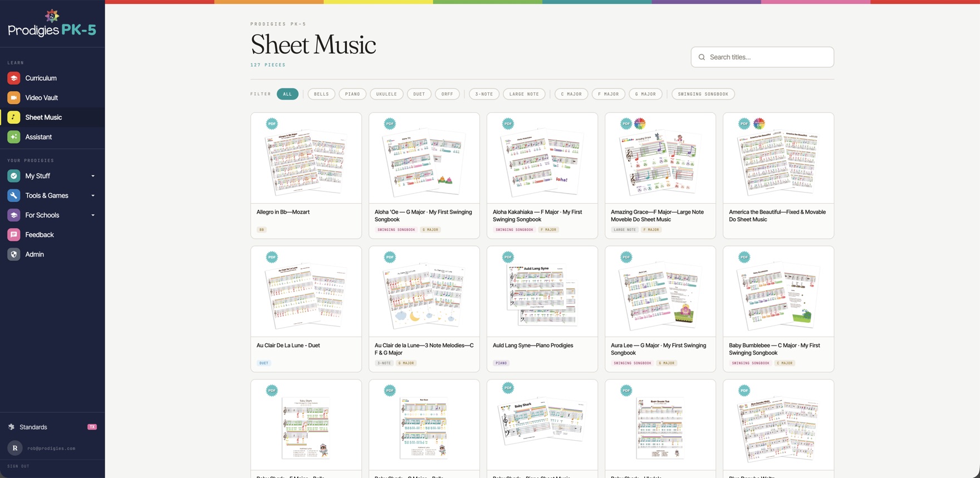This screenshot has height=478, width=980.
Task: Click the My Stuff checkmark icon
Action: [x=14, y=176]
